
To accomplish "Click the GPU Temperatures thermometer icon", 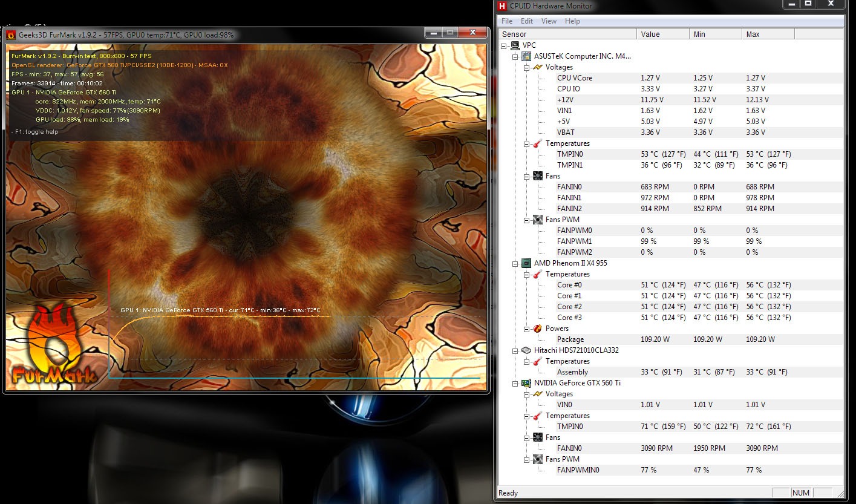I will (537, 416).
